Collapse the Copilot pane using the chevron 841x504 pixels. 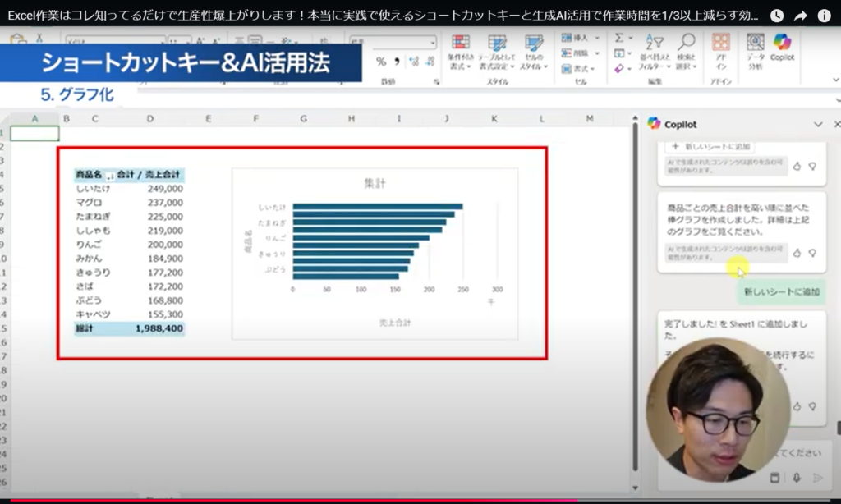click(x=817, y=124)
